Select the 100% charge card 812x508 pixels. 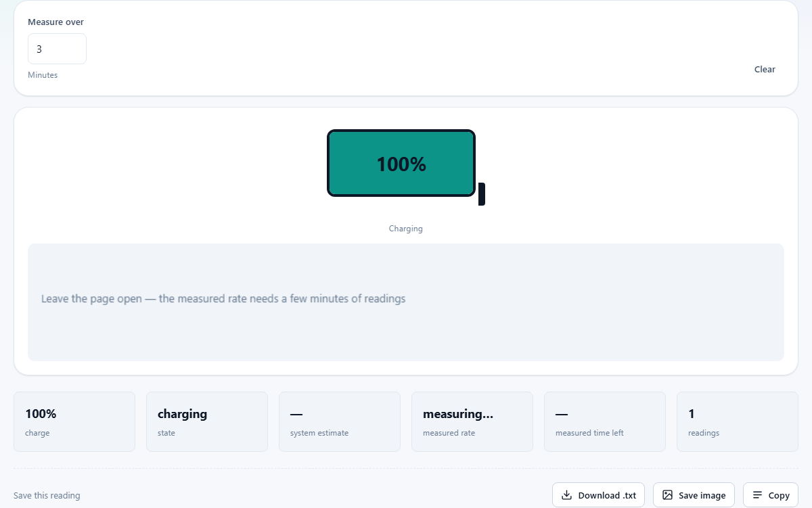coord(74,421)
